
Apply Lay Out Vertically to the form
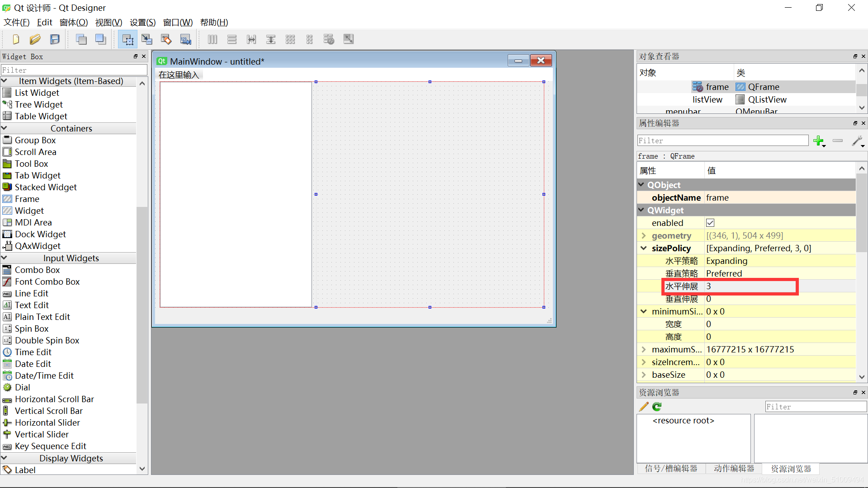coord(231,39)
